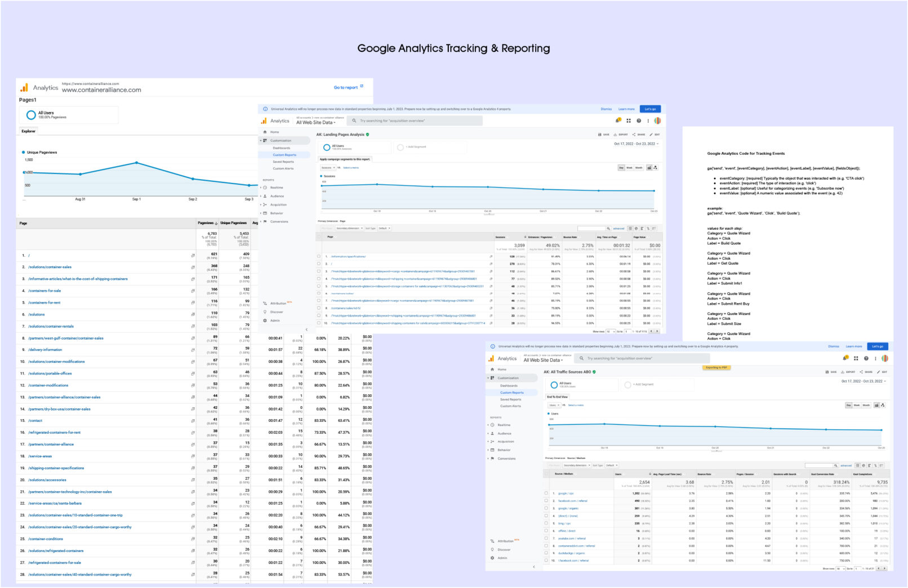
Task: Open All Web Site Data dropdown in Landing Pages window
Action: [x=315, y=123]
